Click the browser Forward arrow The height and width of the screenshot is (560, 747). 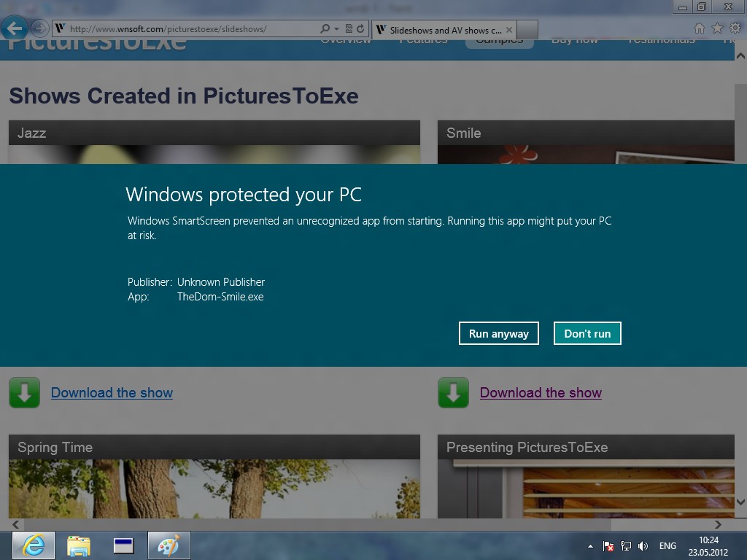click(39, 28)
